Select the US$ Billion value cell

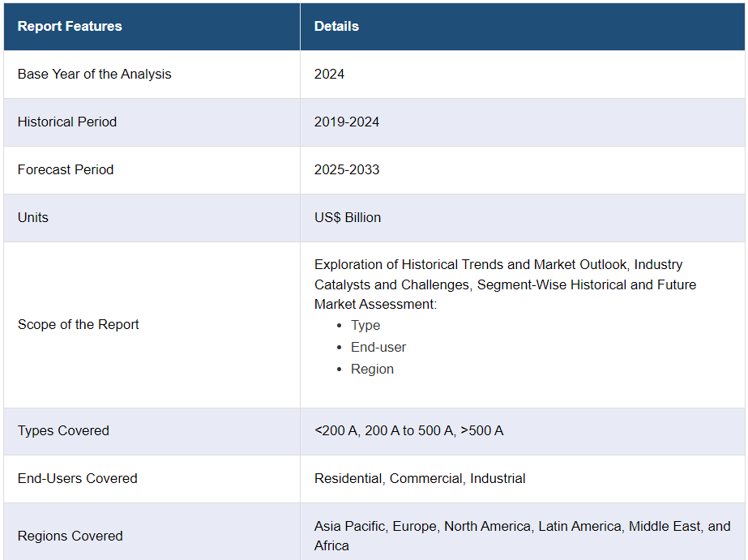(x=348, y=217)
